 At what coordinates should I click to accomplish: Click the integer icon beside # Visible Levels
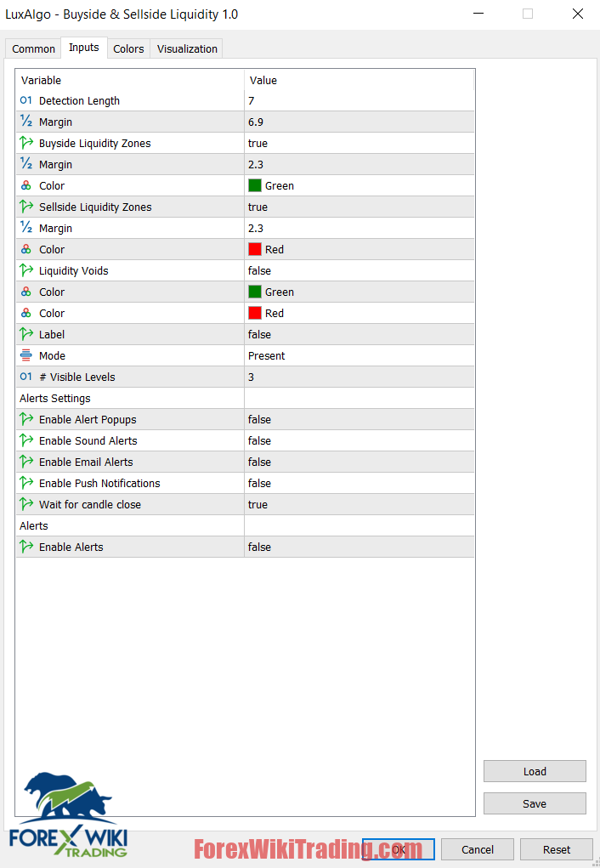coord(26,377)
